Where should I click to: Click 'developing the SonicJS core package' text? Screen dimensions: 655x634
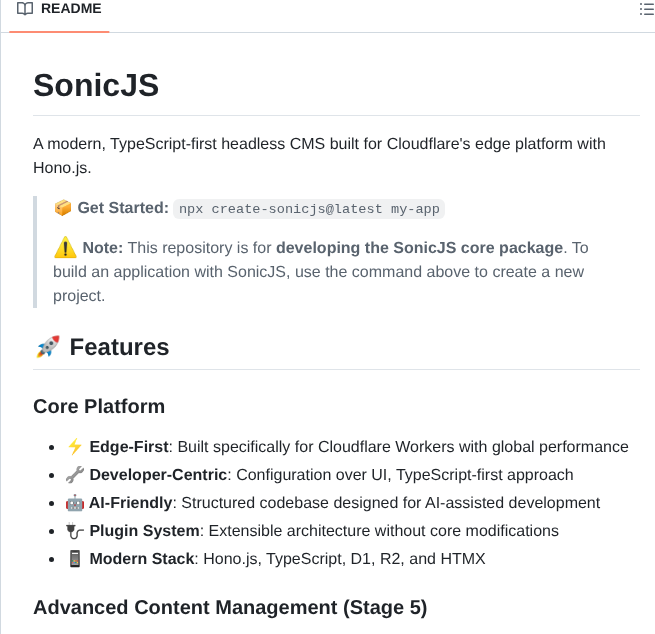point(419,248)
